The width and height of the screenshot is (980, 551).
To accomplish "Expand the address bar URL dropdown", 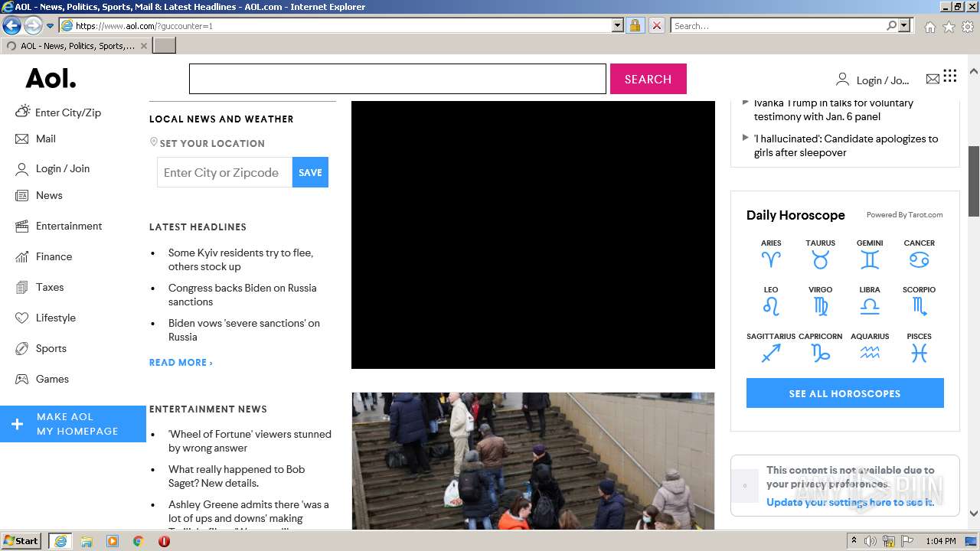I will click(x=618, y=25).
